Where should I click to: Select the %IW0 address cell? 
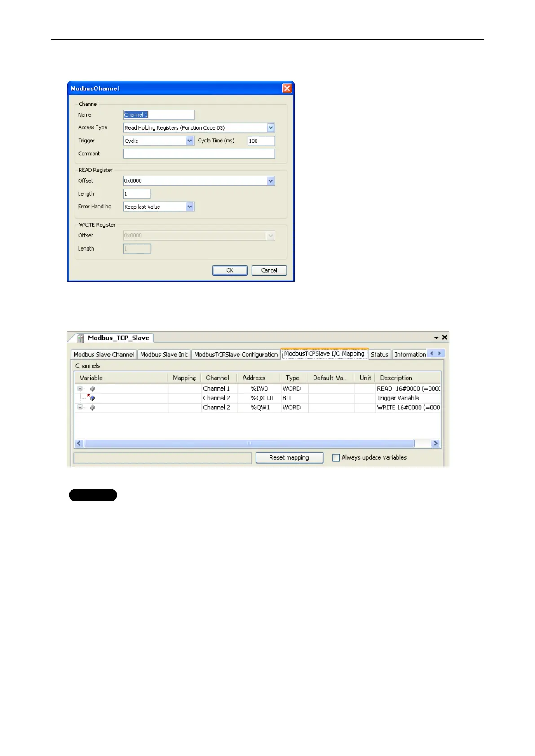(259, 389)
